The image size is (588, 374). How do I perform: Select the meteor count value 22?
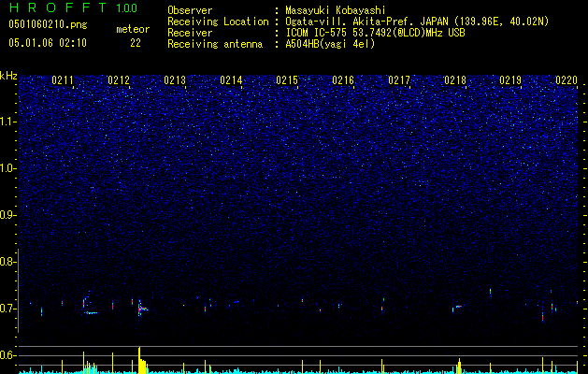[136, 43]
